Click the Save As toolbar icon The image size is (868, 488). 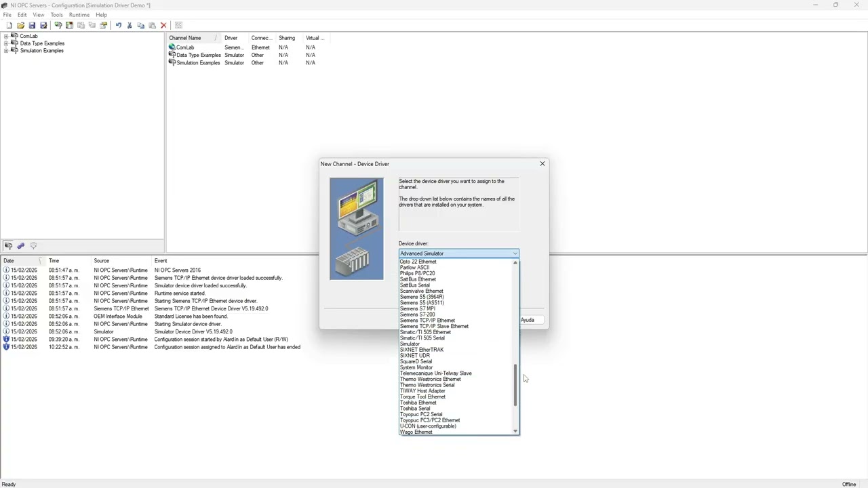(43, 26)
